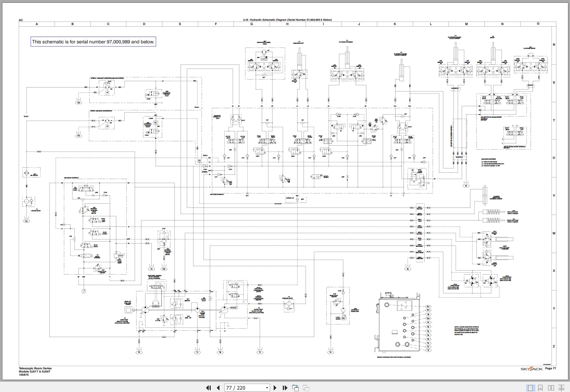
Task: Switch to continuous page view
Action: (541, 388)
